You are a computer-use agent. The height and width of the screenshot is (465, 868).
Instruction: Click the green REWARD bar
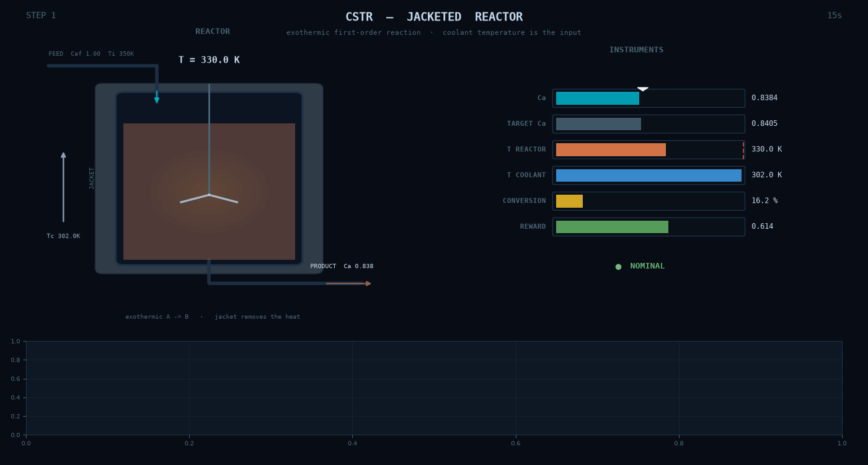point(612,227)
